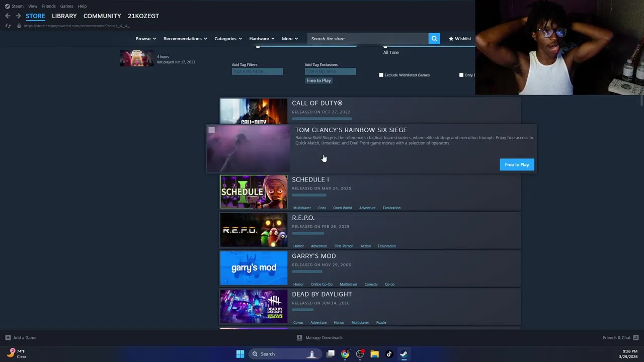The height and width of the screenshot is (362, 644).
Task: Click the left popularity slider handle
Action: click(258, 47)
